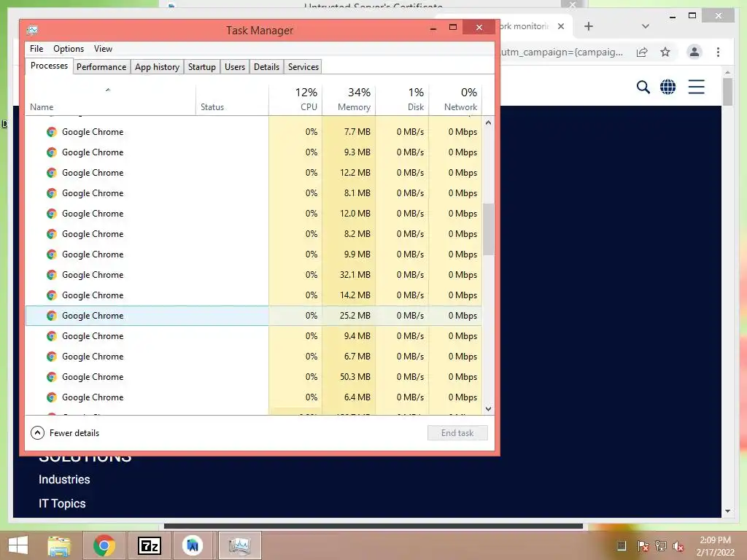Collapse view using the Fewer details arrow
747x560 pixels.
37,433
